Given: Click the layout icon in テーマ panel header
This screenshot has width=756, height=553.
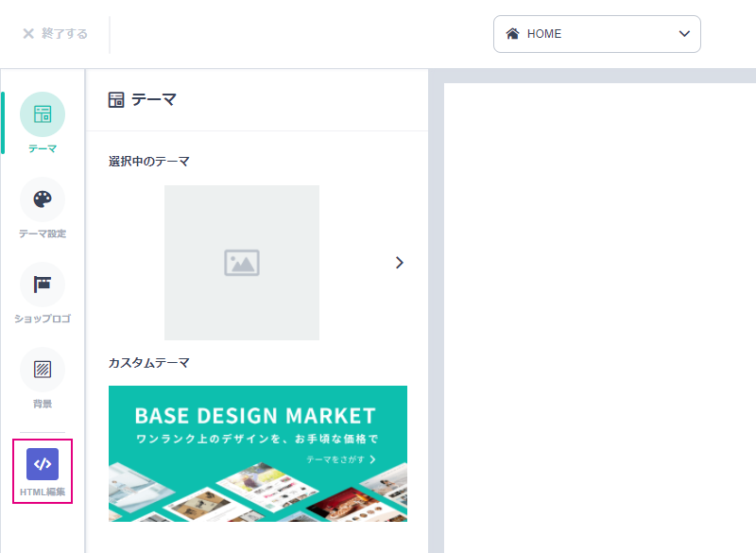Looking at the screenshot, I should 116,99.
